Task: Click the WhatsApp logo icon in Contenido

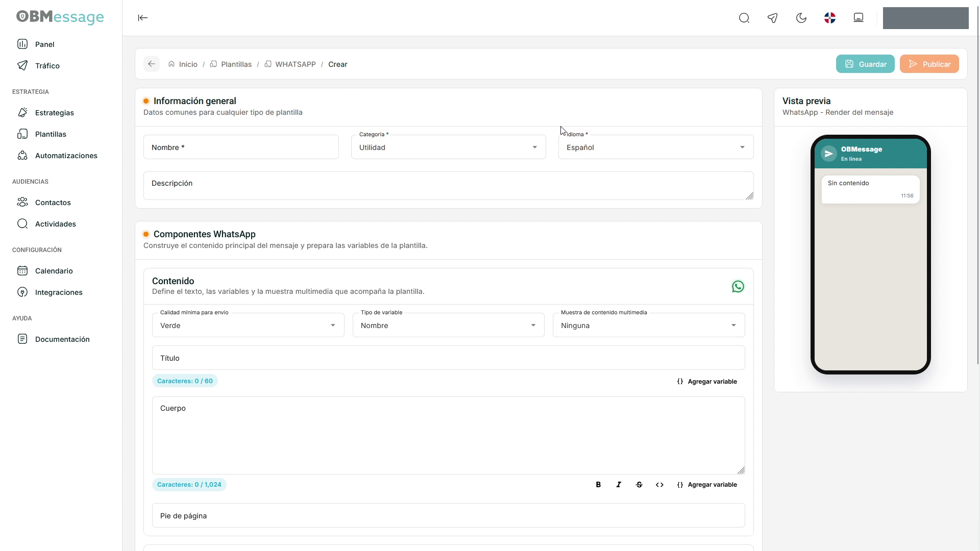Action: [738, 287]
